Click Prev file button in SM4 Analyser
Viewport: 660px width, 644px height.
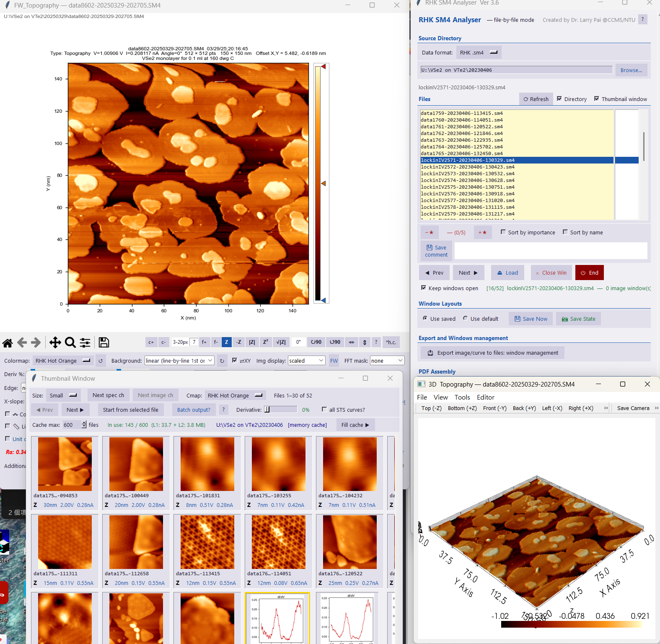tap(434, 273)
